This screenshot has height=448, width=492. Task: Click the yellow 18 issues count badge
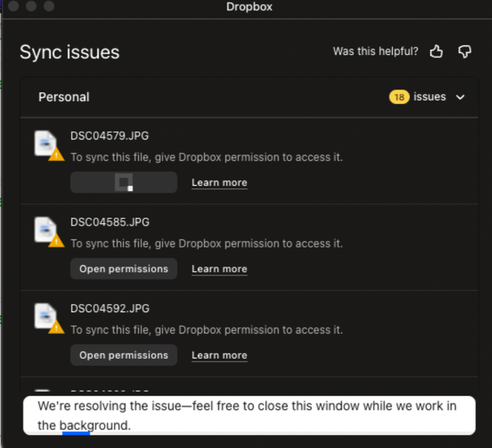[x=399, y=97]
